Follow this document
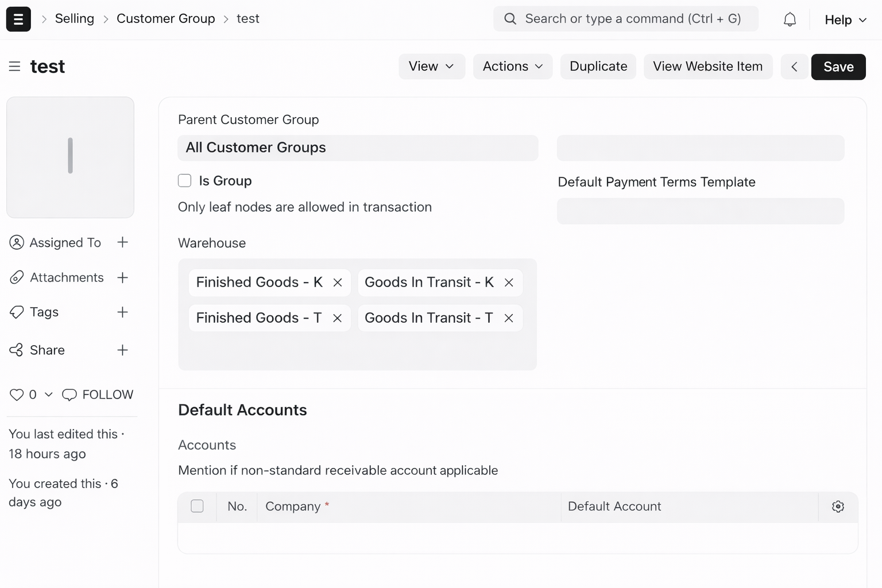882x588 pixels. [x=108, y=394]
